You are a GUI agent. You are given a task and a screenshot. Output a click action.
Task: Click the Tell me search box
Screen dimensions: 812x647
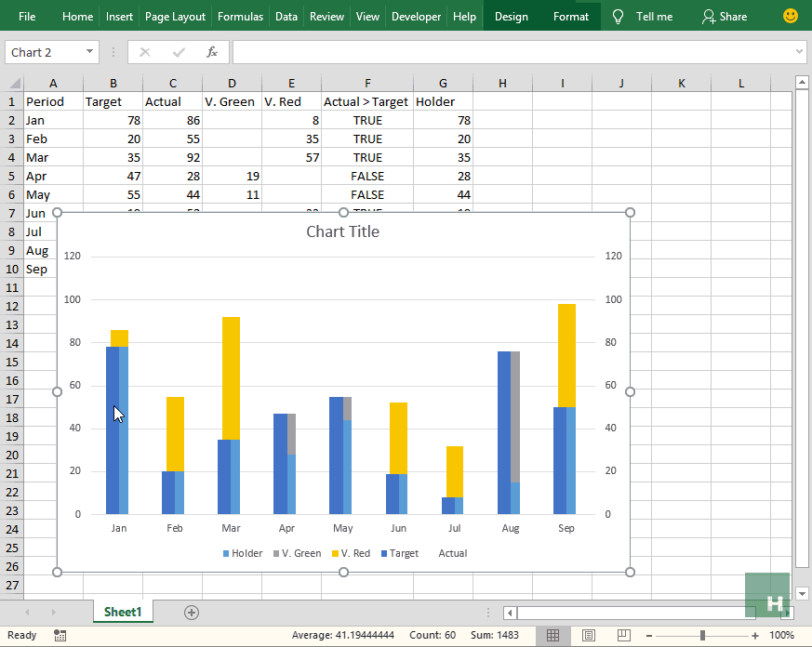pyautogui.click(x=654, y=17)
